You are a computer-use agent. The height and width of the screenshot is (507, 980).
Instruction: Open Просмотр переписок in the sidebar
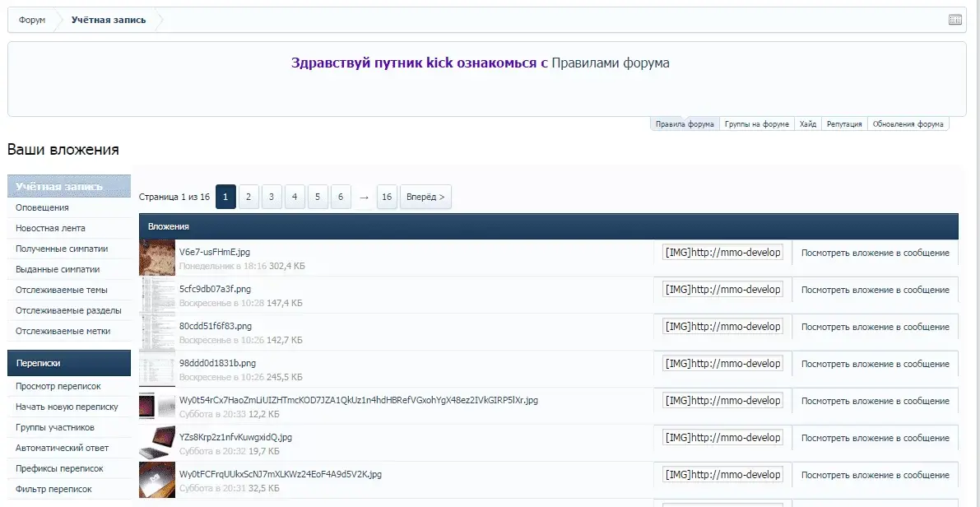click(69, 386)
